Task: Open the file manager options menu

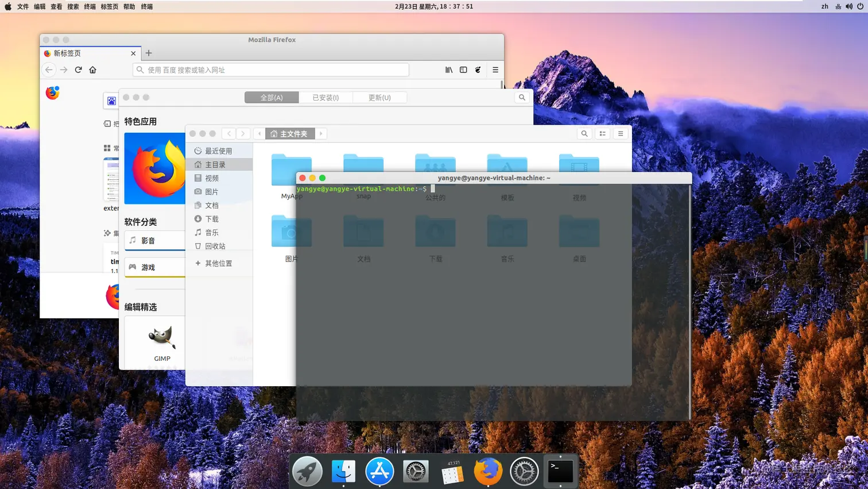Action: pyautogui.click(x=621, y=133)
